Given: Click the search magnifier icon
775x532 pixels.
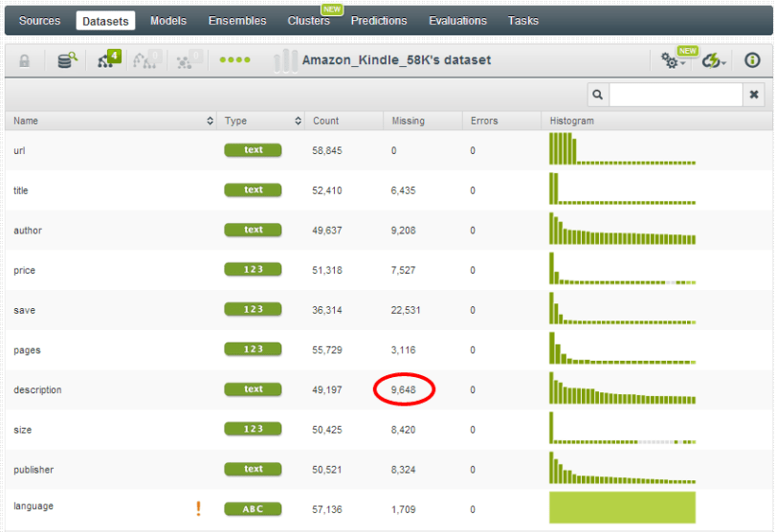Looking at the screenshot, I should (598, 95).
